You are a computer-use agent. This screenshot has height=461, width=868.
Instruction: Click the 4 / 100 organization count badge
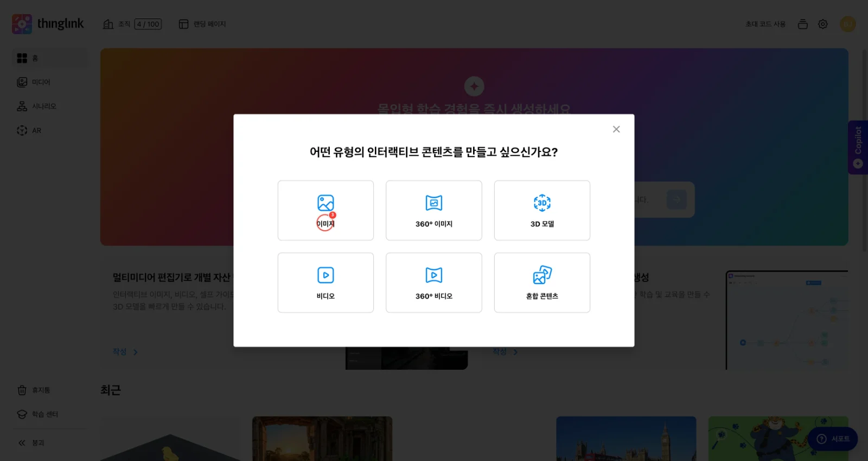pos(148,24)
